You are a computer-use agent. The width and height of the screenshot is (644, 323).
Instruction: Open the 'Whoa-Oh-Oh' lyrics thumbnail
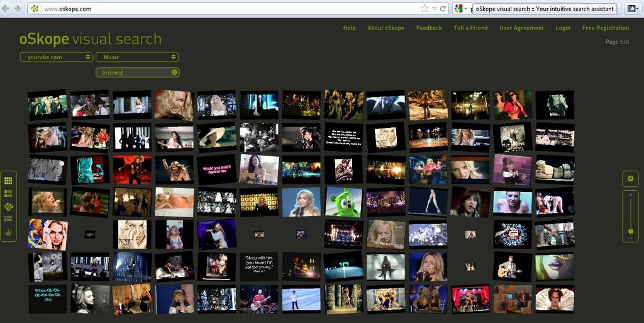tap(48, 298)
